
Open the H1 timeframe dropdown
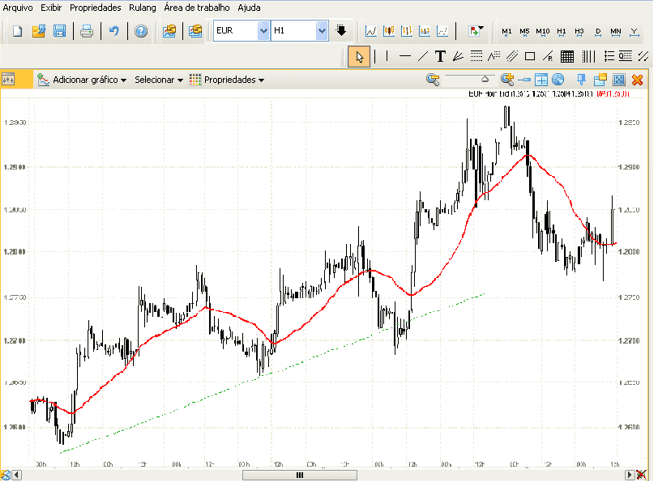321,31
